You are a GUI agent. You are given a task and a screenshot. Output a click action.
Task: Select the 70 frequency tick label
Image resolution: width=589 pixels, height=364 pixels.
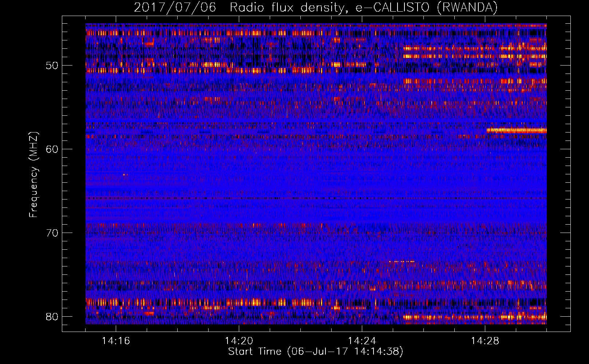[x=52, y=233]
